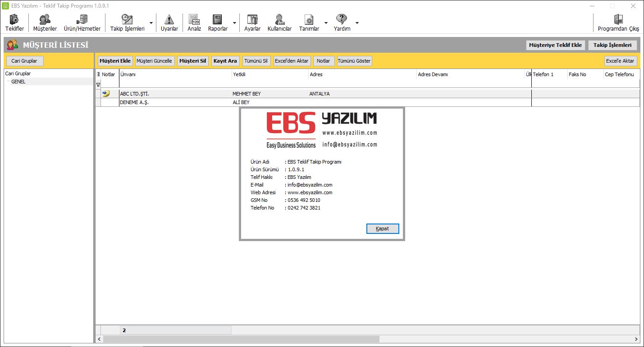Click the filter funnel icon in the grid's filter row
644x347 pixels.
(x=98, y=84)
